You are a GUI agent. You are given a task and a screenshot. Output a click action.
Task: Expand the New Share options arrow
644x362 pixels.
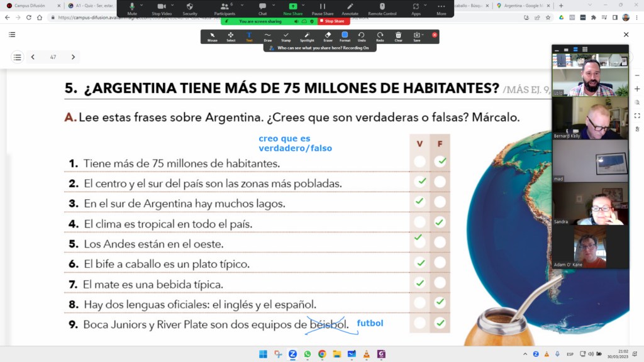pyautogui.click(x=303, y=5)
